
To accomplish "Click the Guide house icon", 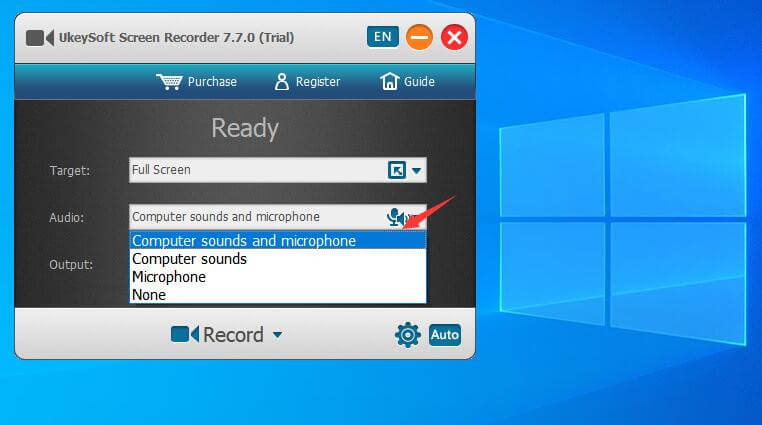I will [389, 81].
